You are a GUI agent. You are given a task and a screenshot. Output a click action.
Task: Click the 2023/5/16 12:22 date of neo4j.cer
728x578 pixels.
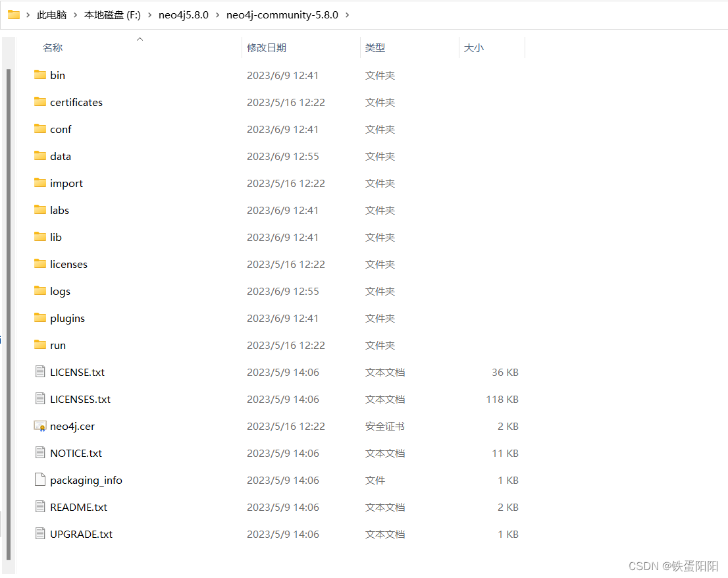pos(286,426)
